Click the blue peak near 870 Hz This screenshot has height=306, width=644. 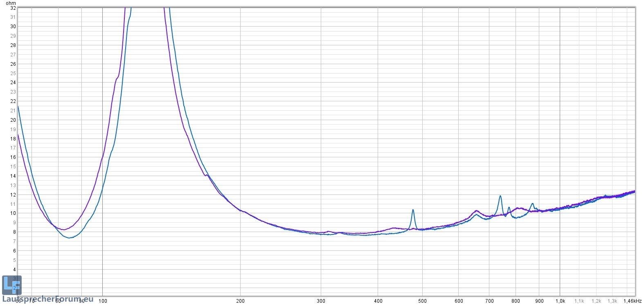point(532,203)
